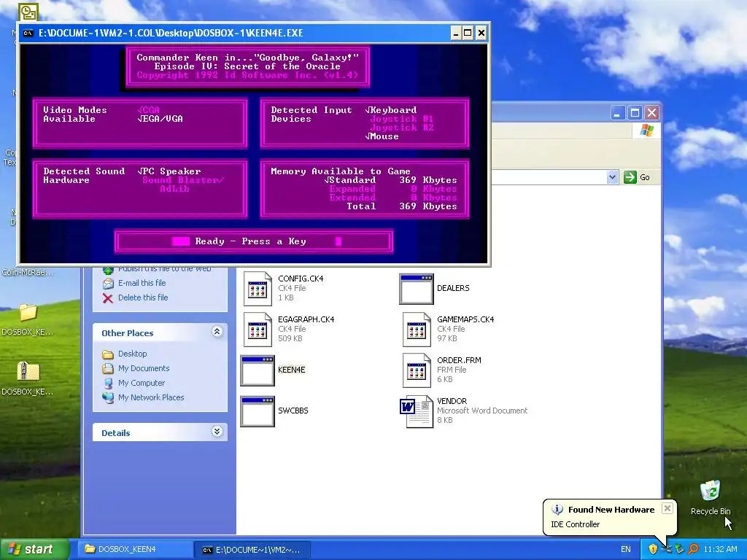Click the magnifier tray icon
Viewport: 747px width, 560px height.
tap(693, 549)
